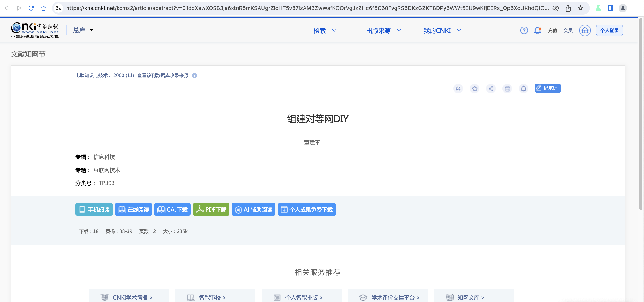The image size is (644, 302).
Task: Toggle the privacy eye icon in the address bar
Action: [556, 8]
